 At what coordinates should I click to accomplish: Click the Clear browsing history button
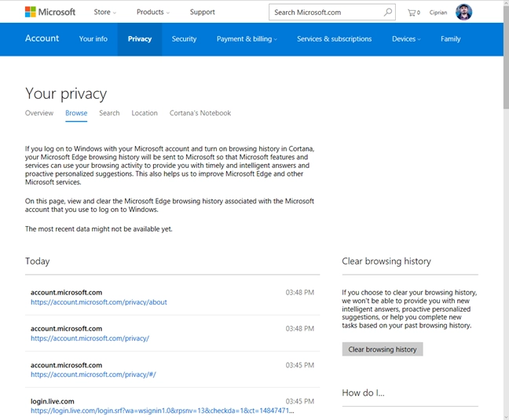pyautogui.click(x=383, y=349)
